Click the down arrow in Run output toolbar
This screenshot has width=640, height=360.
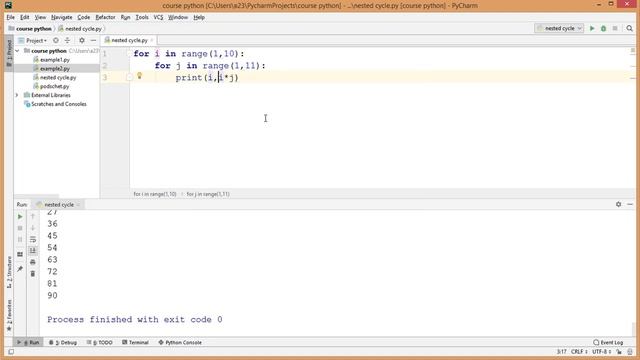pyautogui.click(x=33, y=228)
